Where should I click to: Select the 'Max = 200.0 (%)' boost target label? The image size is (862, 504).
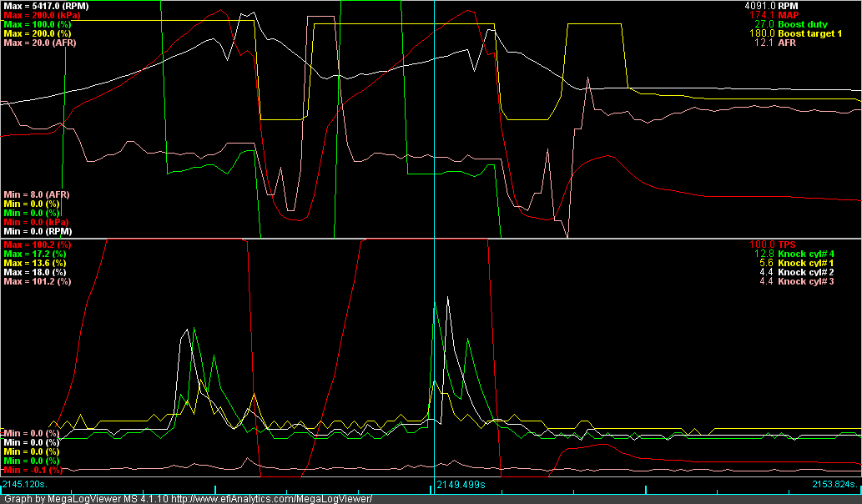38,33
